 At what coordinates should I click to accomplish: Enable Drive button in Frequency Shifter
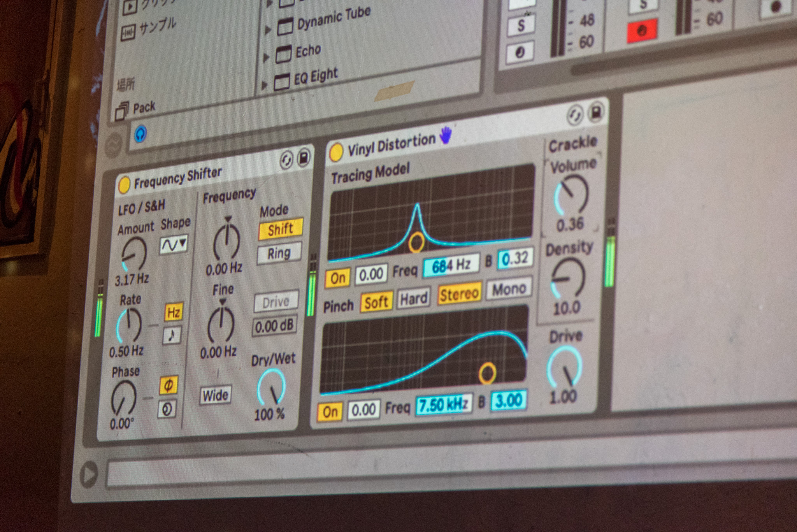(276, 302)
